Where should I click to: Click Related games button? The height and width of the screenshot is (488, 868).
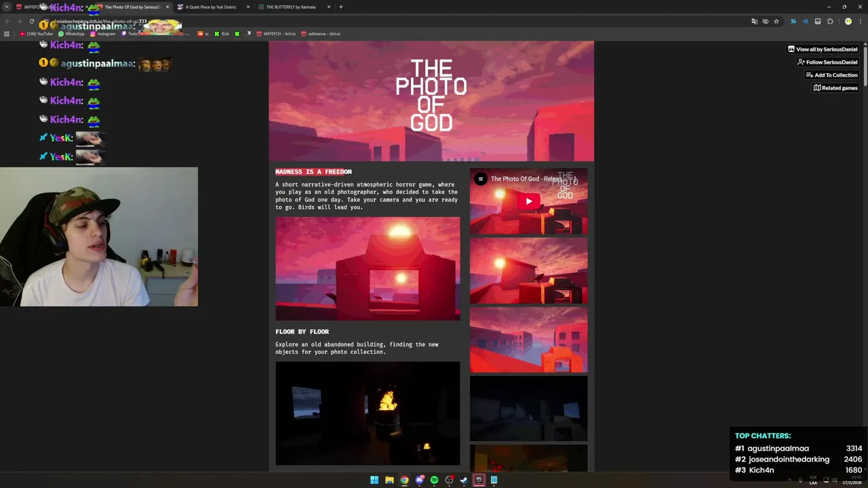click(835, 88)
